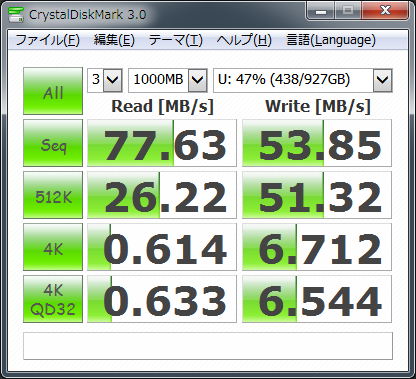
Task: Select the 4K write value 6.712
Action: click(x=317, y=247)
